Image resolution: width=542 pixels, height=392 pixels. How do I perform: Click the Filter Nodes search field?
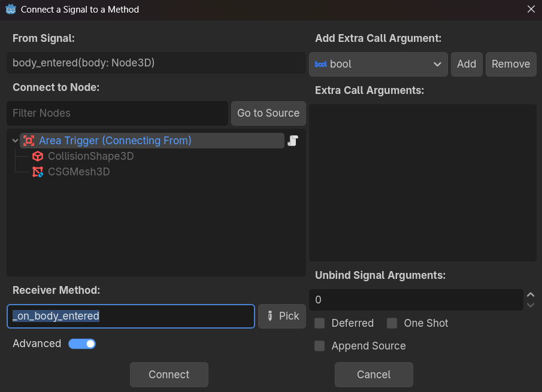(117, 113)
